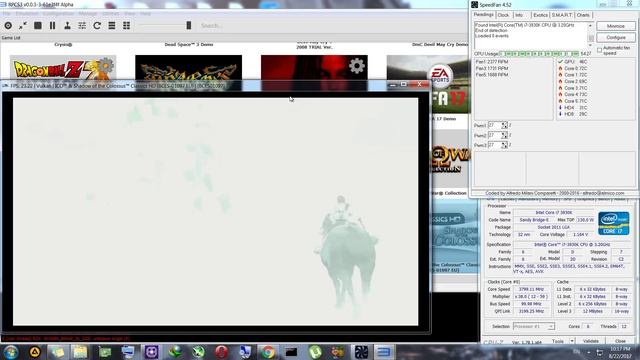Viewport: 640px width, 360px height.
Task: Stop emulation with the square toolbar button
Action: (38, 25)
